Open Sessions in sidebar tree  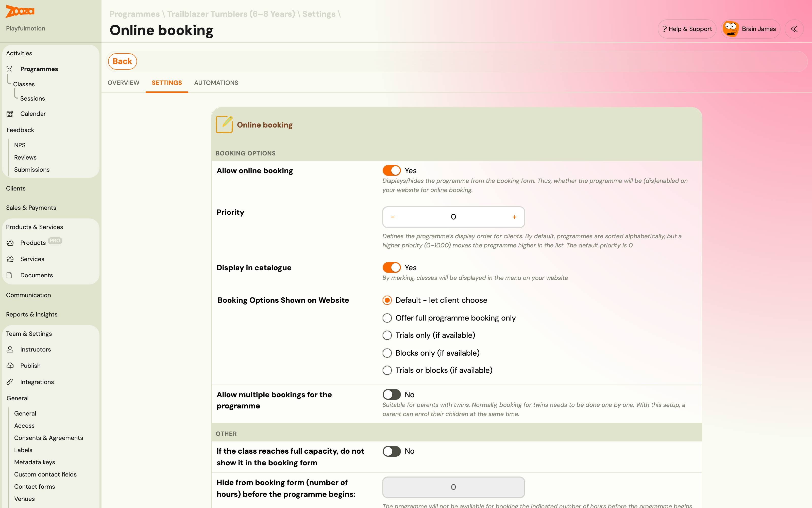click(x=32, y=99)
